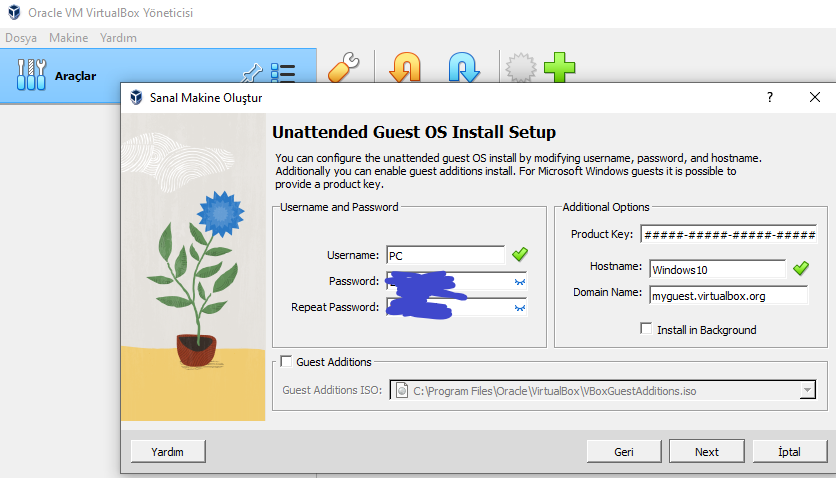
Task: Click the VirtualBox app icon in title bar
Action: (14, 12)
